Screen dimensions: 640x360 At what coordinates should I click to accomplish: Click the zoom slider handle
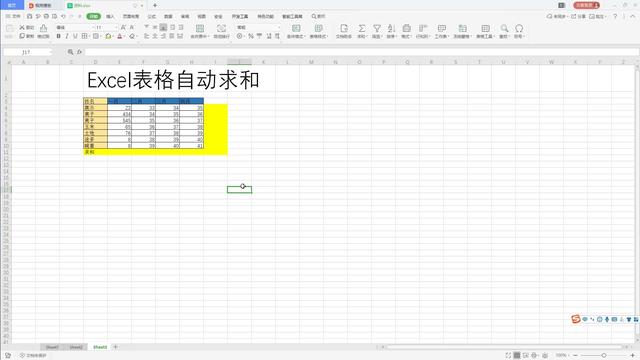click(604, 356)
